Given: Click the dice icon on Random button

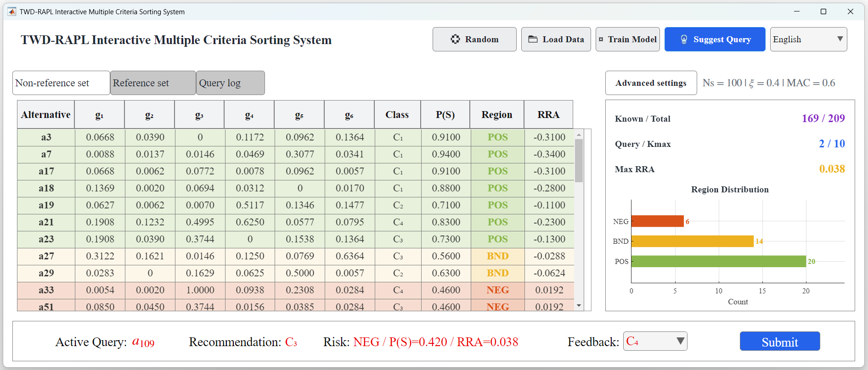Looking at the screenshot, I should 455,39.
